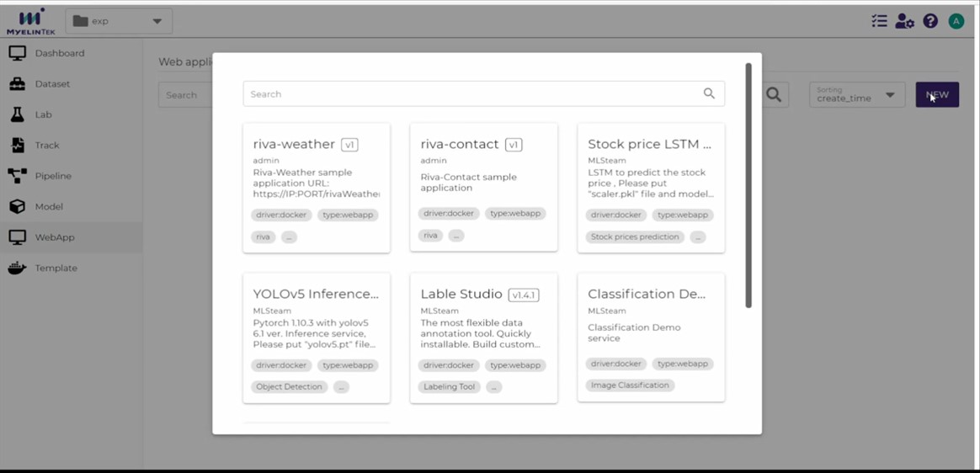This screenshot has width=980, height=473.
Task: Open Dataset section in sidebar
Action: tap(52, 83)
